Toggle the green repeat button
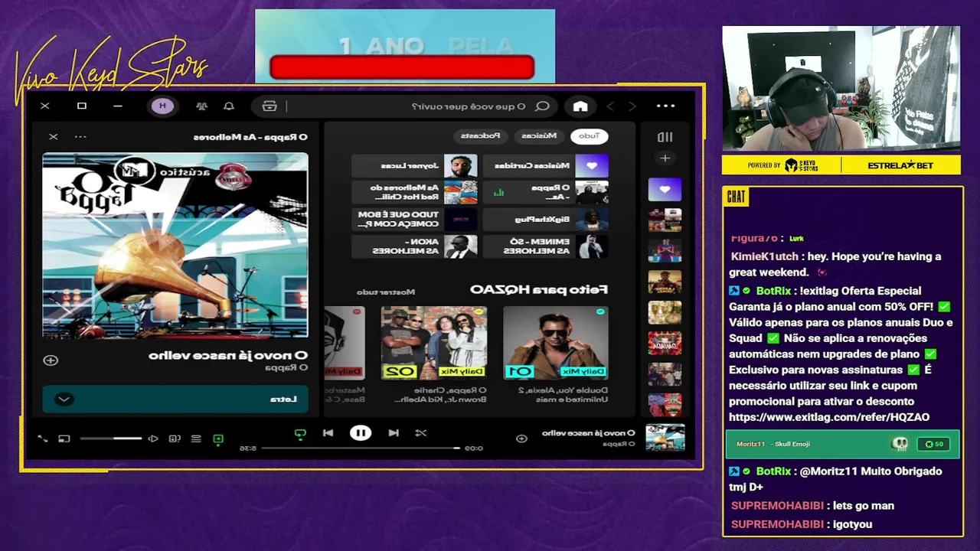This screenshot has width=980, height=551. pos(300,433)
